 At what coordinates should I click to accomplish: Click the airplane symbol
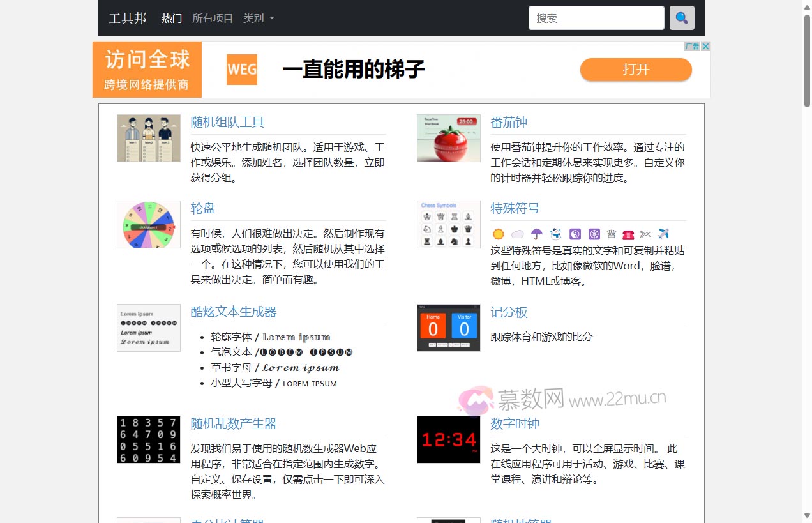(663, 234)
